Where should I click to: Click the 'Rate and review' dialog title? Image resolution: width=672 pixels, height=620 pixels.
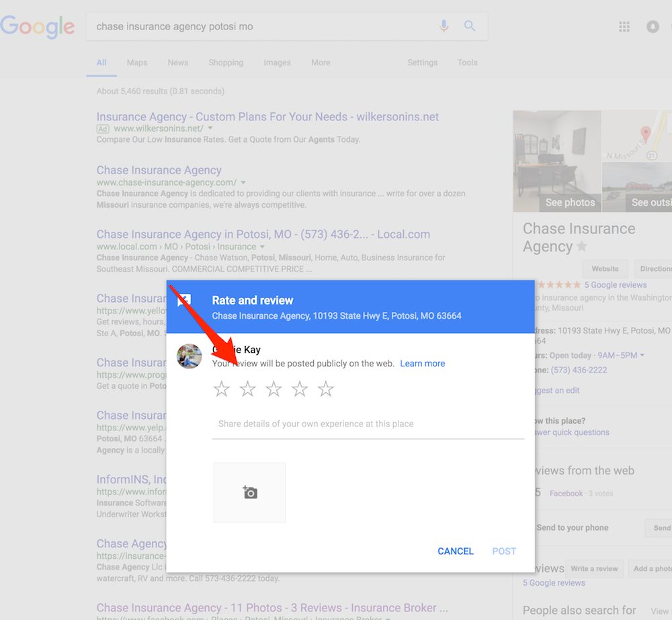[253, 300]
